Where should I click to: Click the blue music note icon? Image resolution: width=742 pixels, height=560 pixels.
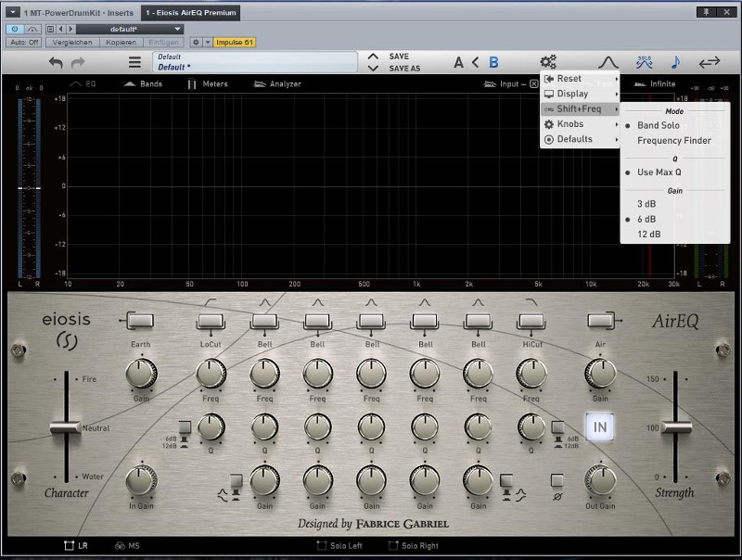[676, 62]
